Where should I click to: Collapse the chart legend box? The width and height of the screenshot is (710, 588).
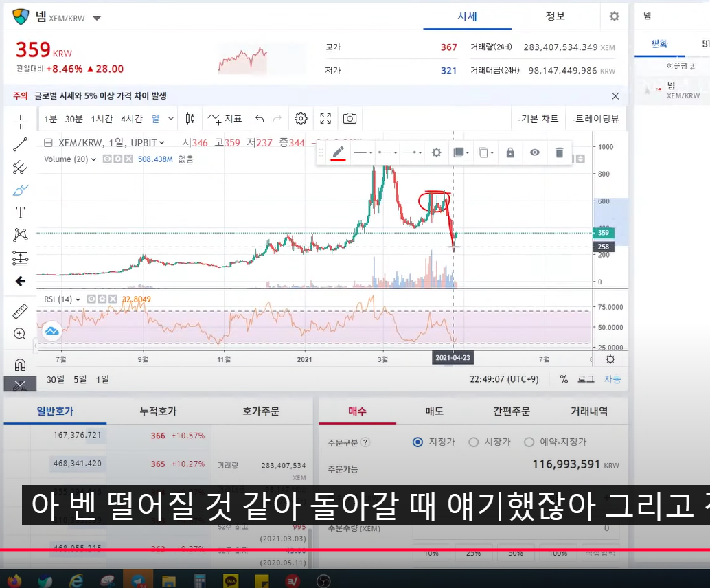[48, 143]
